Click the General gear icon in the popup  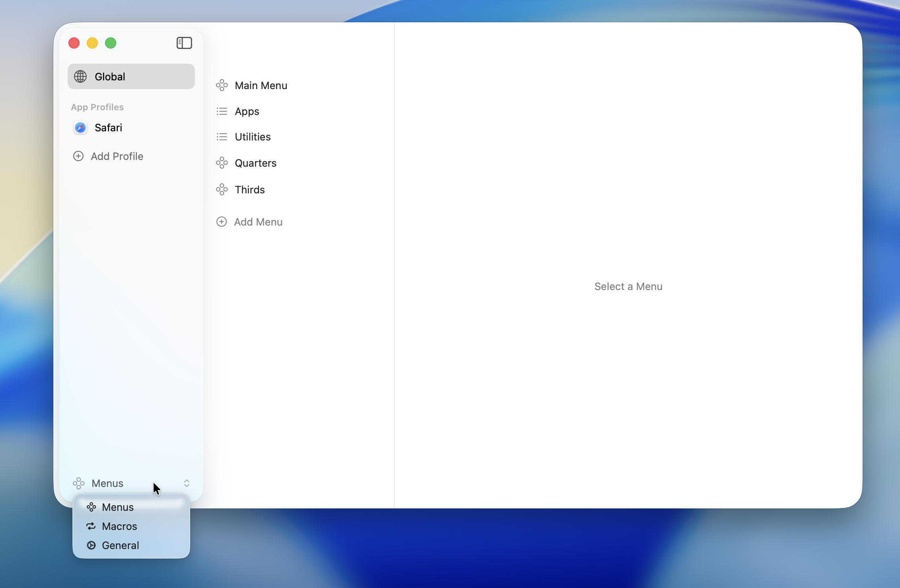tap(91, 545)
